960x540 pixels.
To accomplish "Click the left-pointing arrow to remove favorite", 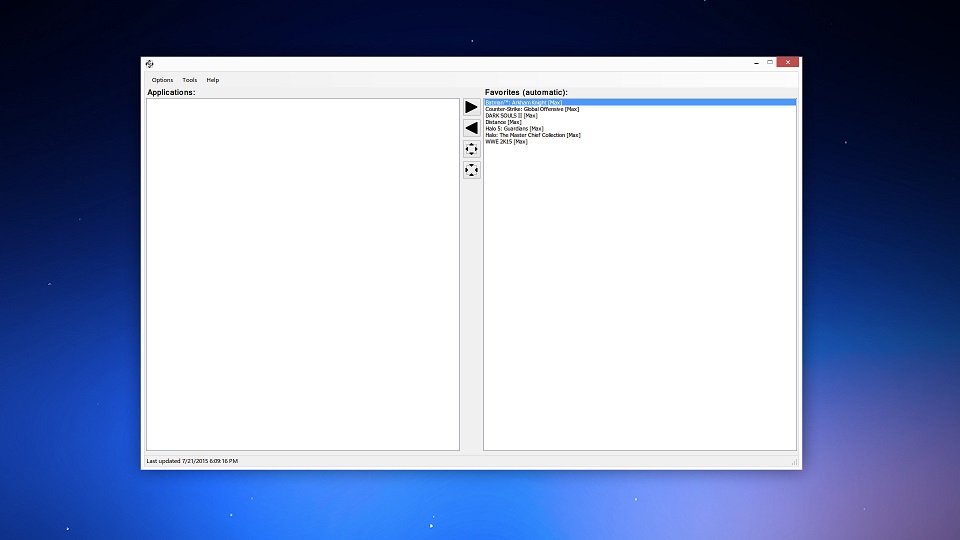I will pos(471,128).
